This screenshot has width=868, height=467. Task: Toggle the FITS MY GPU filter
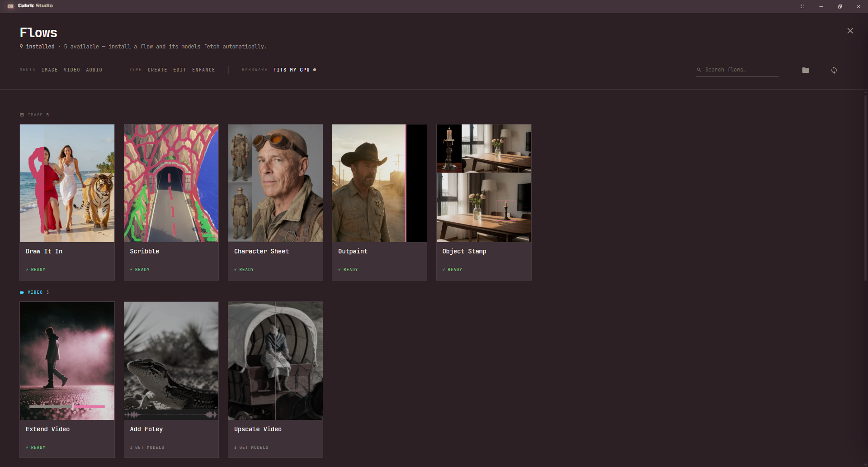click(294, 70)
